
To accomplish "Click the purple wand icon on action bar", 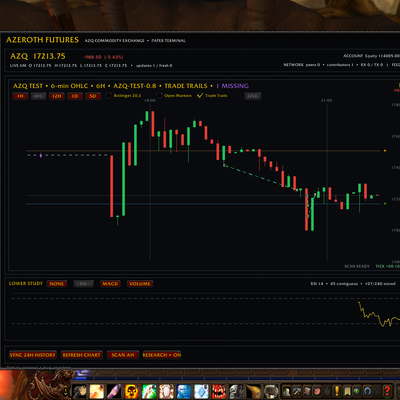I will coord(114,391).
